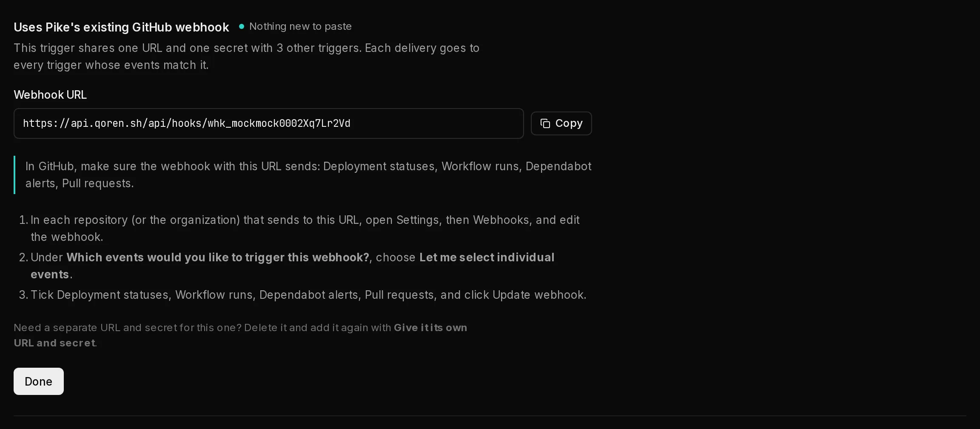
Task: Click the Copy button for webhook URL
Action: point(561,123)
